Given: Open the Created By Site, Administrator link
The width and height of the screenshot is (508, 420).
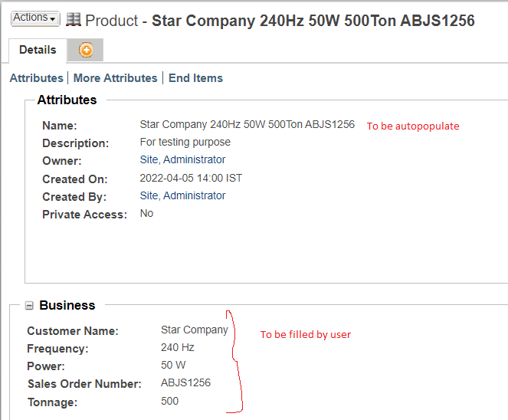Looking at the screenshot, I should click(182, 196).
